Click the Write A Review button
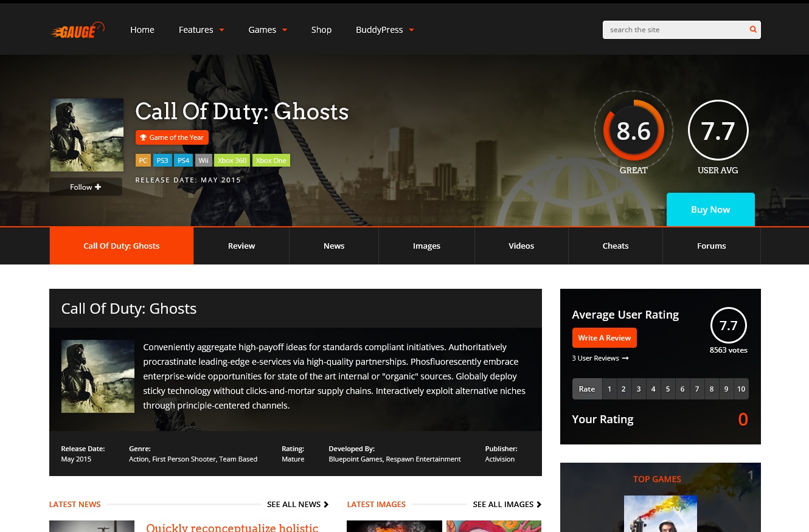Screen dimensions: 809x532 [x=605, y=337]
